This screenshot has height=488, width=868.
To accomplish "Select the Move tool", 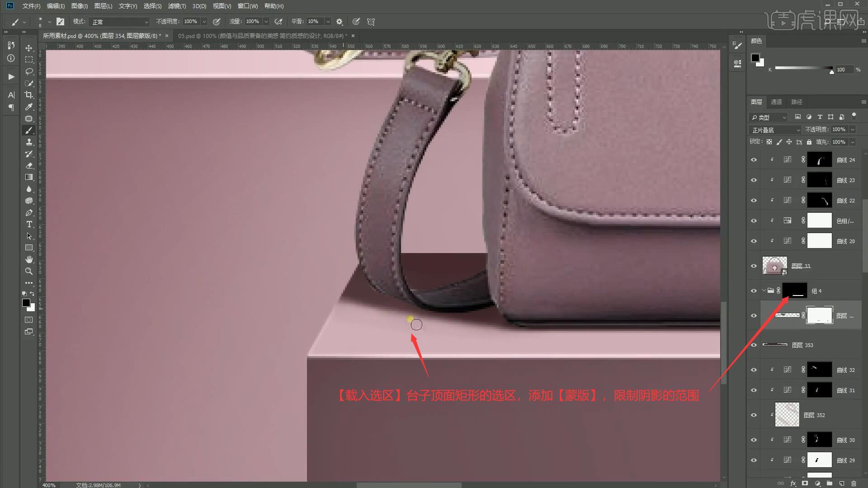I will 29,48.
